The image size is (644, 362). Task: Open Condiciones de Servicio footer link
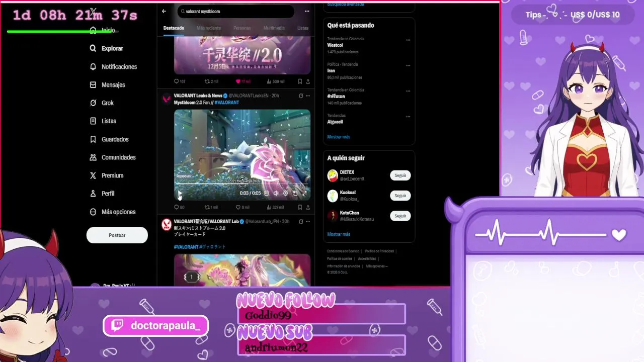(x=343, y=251)
